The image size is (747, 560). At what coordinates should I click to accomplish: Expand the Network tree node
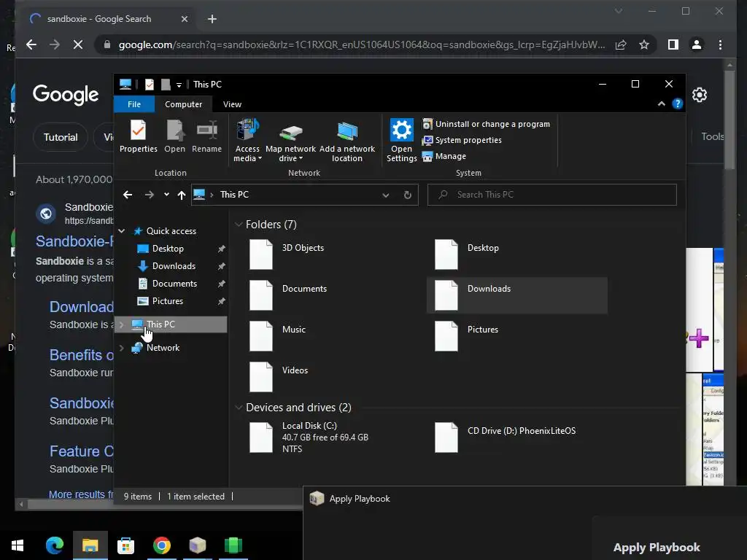[x=122, y=348]
